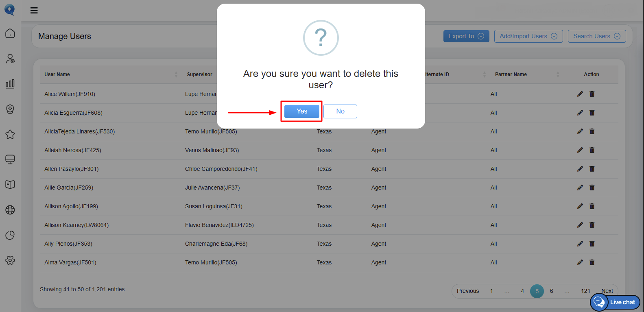Cancel deletion with No button
Screen dimensions: 644x312
pyautogui.click(x=341, y=111)
